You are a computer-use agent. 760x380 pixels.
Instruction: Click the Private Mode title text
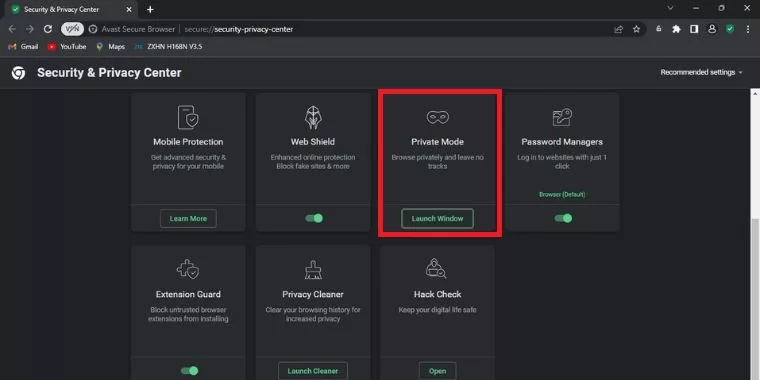[x=437, y=142]
